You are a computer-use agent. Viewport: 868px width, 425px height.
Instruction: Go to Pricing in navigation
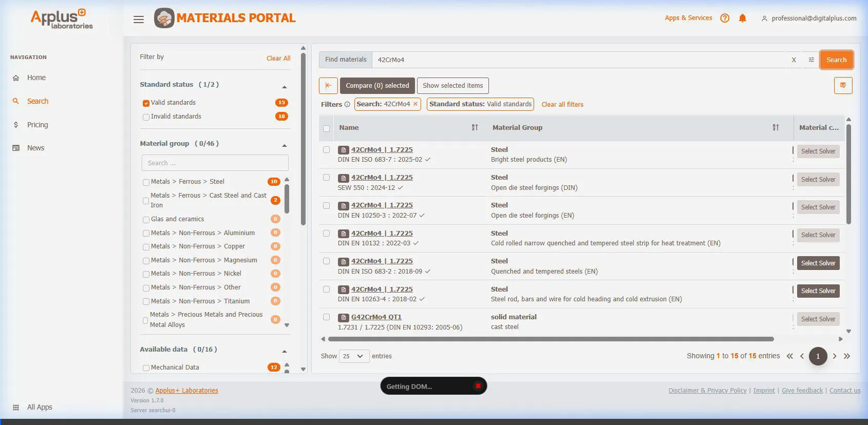(x=37, y=125)
